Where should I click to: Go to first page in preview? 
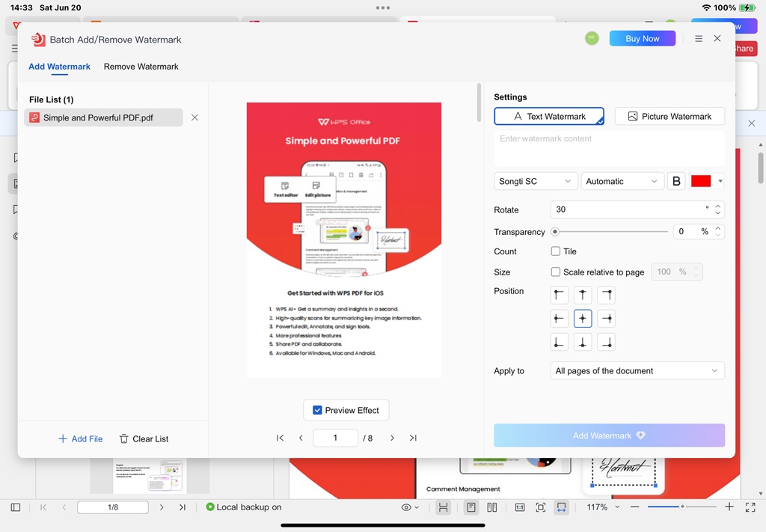[280, 438]
